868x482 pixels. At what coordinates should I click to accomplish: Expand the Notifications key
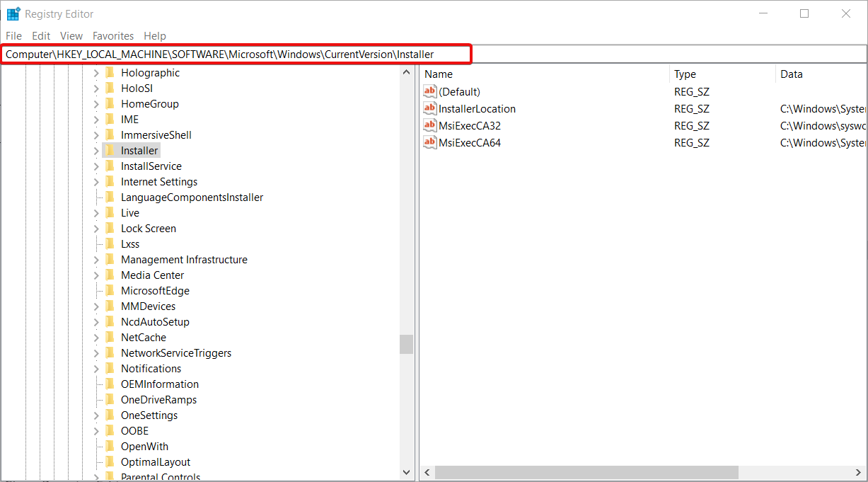point(96,368)
